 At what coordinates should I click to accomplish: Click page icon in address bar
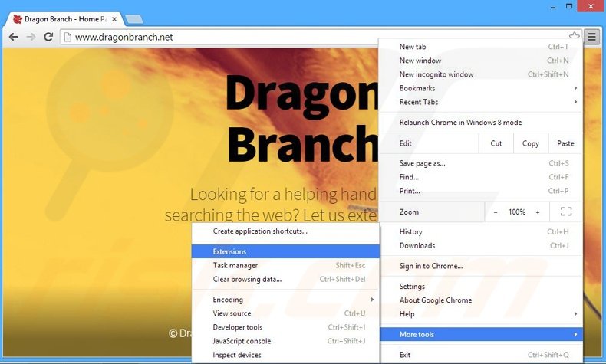(68, 37)
